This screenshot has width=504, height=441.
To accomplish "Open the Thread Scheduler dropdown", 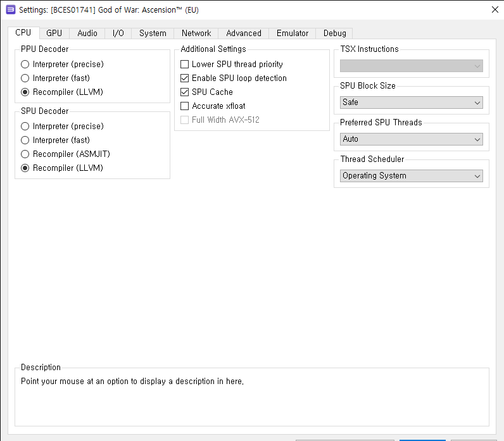I will pyautogui.click(x=412, y=176).
